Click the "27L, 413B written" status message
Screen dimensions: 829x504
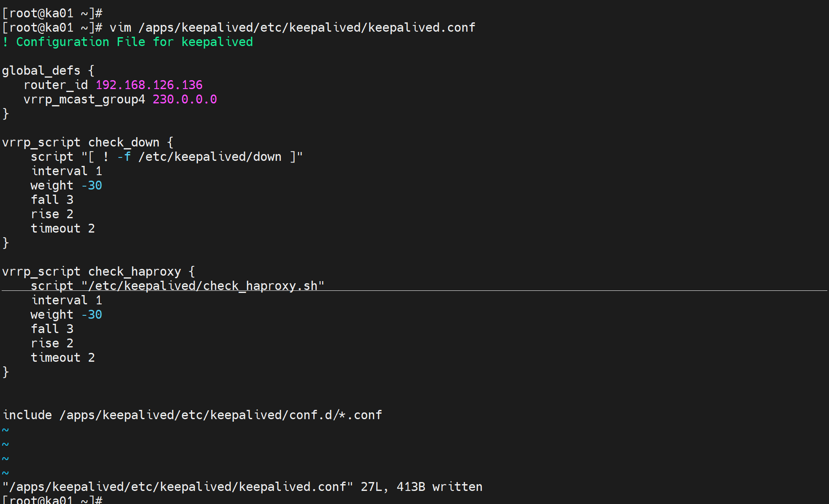[x=421, y=487]
